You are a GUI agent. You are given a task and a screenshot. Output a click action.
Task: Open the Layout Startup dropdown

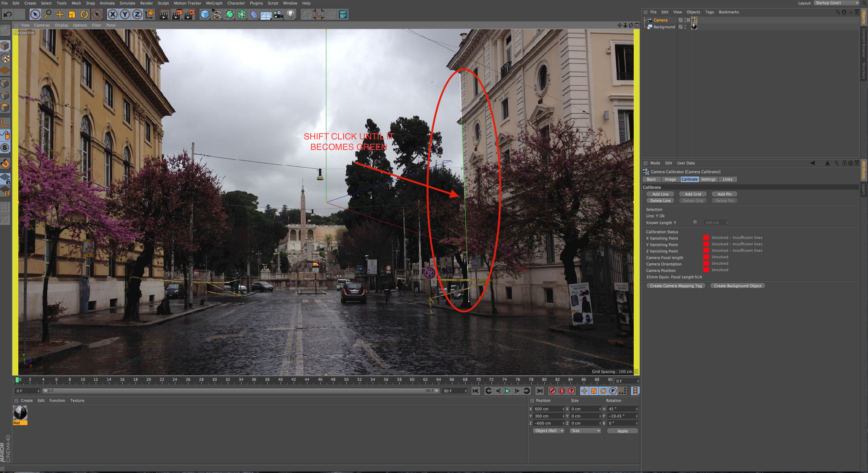tap(837, 3)
